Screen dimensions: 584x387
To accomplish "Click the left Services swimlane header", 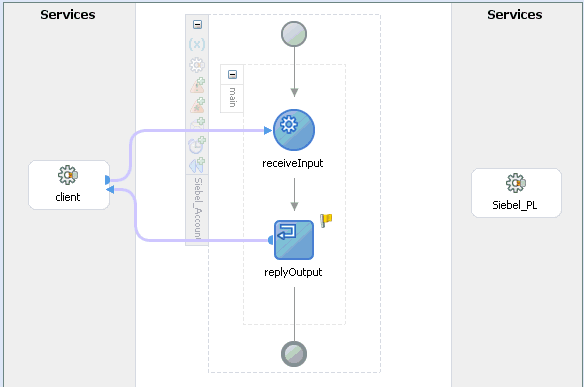I will 68,15.
